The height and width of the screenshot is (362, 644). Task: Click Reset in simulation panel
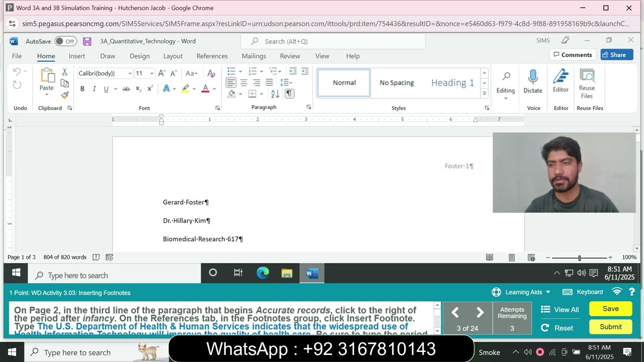[x=557, y=328]
